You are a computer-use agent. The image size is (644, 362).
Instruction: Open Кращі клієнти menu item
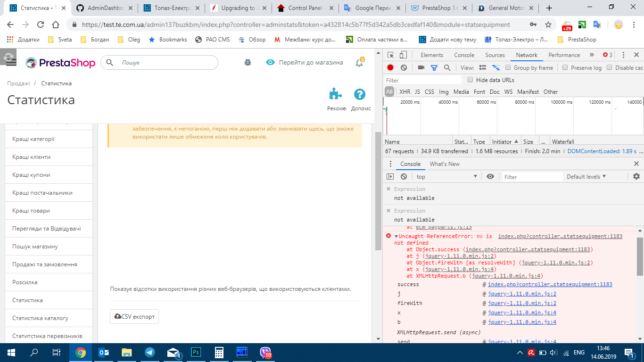tap(49, 157)
